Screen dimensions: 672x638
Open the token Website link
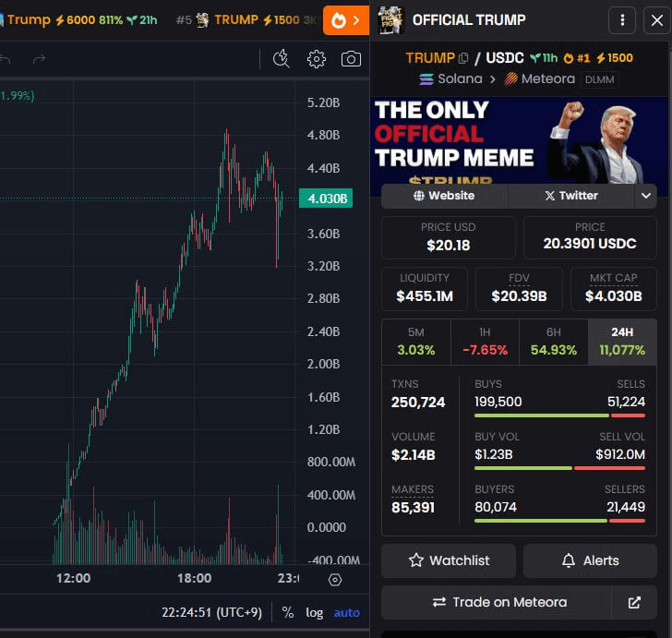coord(444,196)
